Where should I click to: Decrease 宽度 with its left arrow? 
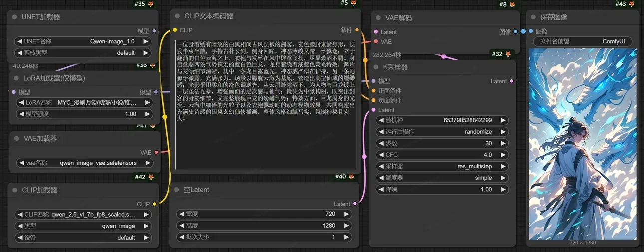click(181, 214)
